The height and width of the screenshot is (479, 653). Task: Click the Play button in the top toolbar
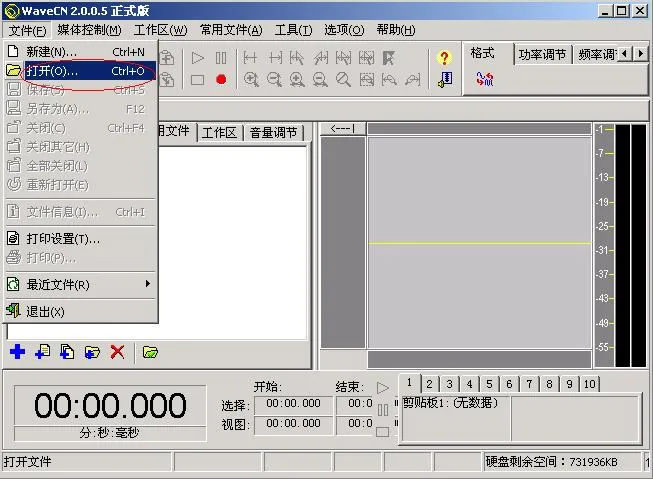pyautogui.click(x=197, y=58)
